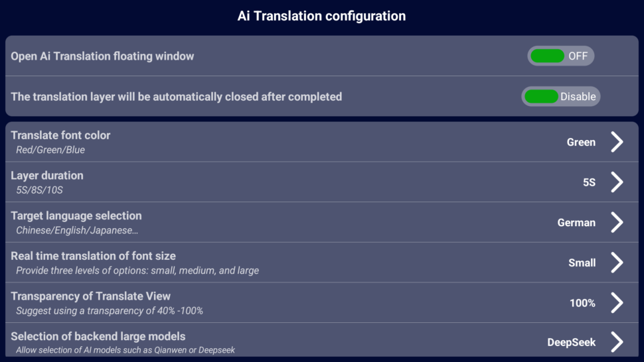Open the chevron arrow for Layer duration
Viewport: 644px width, 362px height.
(x=617, y=182)
